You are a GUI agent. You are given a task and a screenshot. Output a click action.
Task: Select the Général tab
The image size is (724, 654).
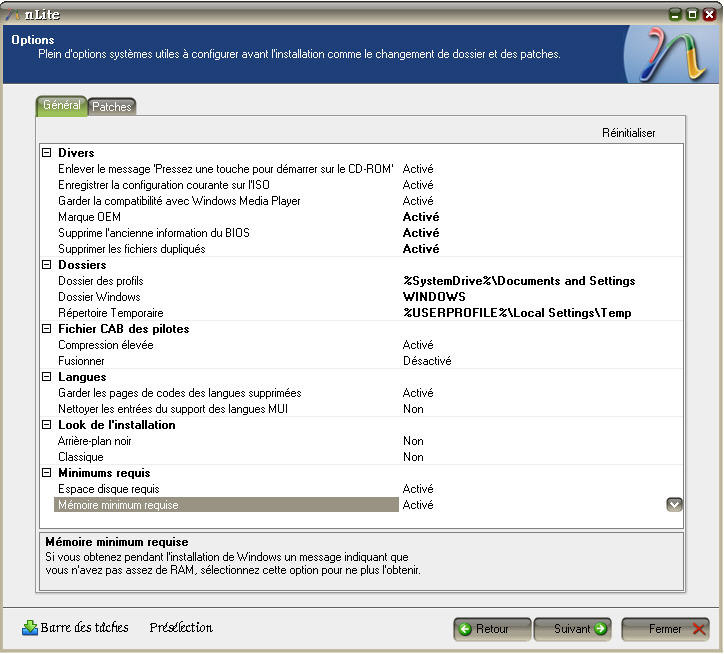pos(61,106)
